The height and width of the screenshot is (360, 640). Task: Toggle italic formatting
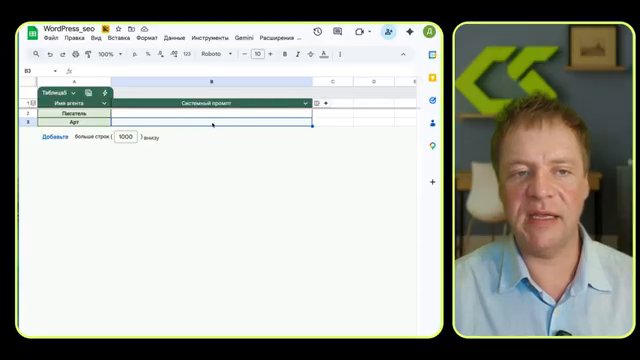pyautogui.click(x=298, y=54)
